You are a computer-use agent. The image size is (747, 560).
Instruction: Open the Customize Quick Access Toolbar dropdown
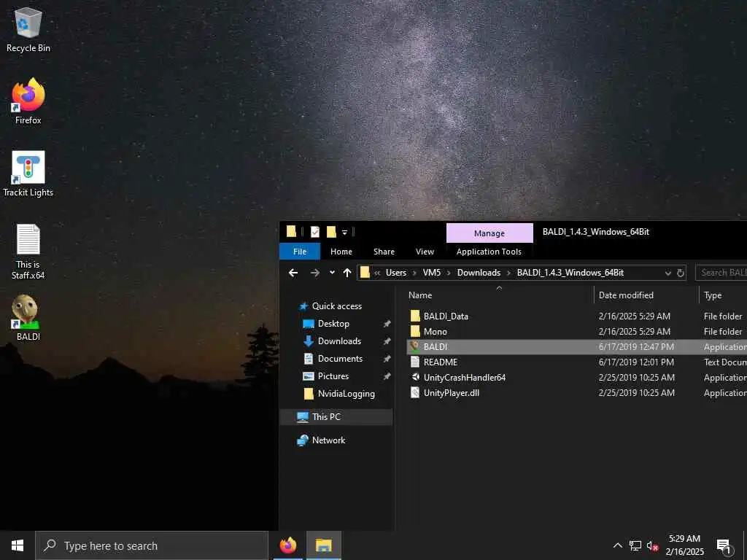point(344,233)
